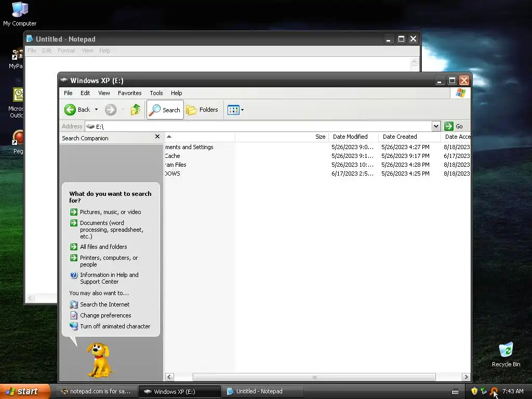Image resolution: width=532 pixels, height=399 pixels.
Task: Click the Forward arrow toolbar button
Action: [x=111, y=110]
